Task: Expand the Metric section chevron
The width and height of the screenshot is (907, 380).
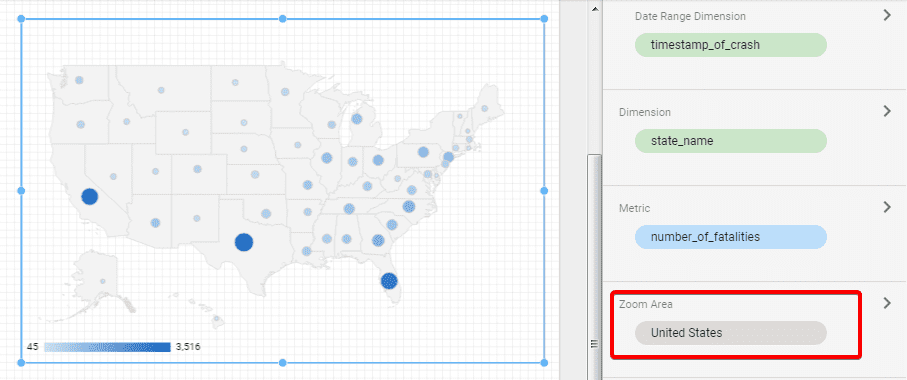Action: click(887, 207)
